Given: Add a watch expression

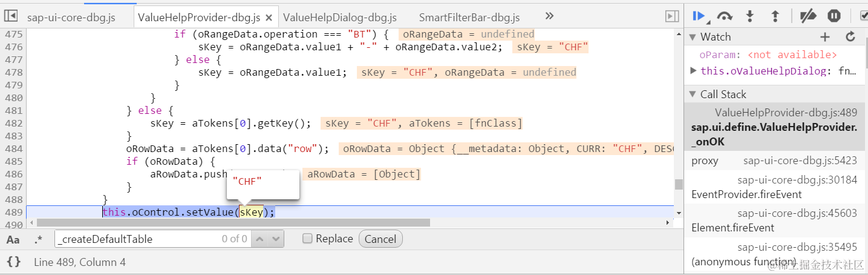Looking at the screenshot, I should [x=825, y=37].
